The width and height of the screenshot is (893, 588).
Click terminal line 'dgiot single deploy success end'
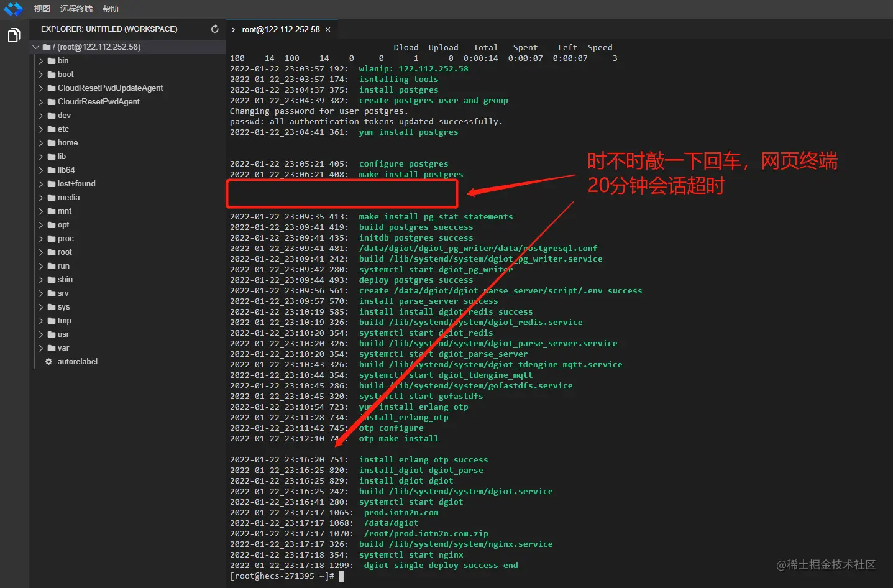tap(441, 566)
